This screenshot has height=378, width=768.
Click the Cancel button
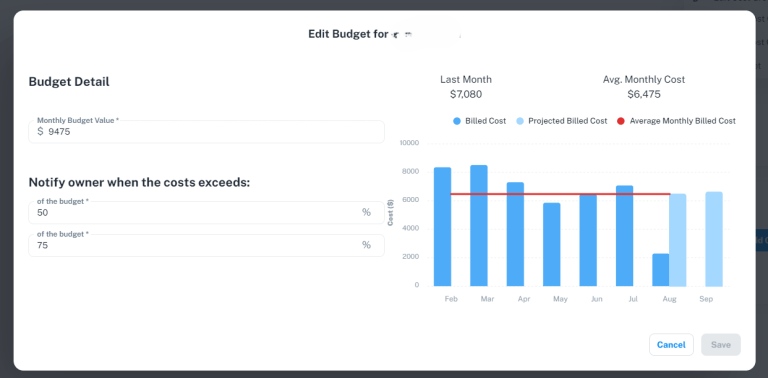[671, 345]
